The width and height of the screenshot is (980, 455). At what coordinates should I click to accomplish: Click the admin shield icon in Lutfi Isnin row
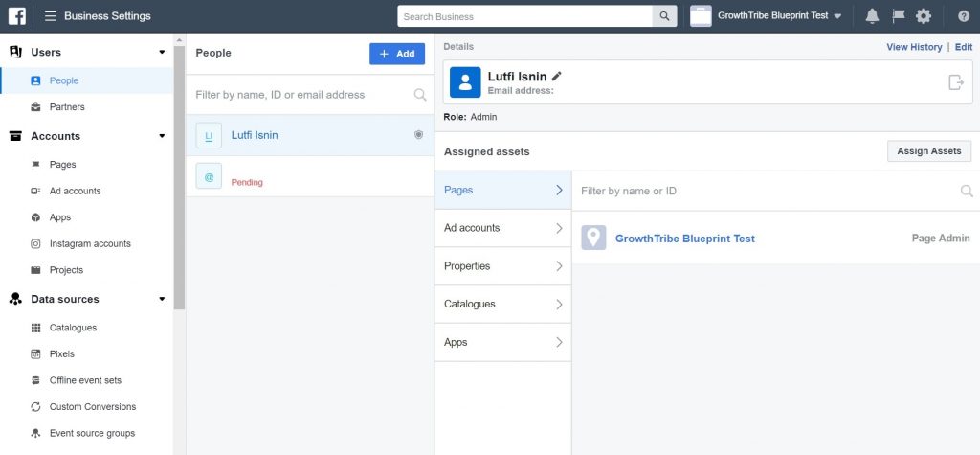(419, 134)
